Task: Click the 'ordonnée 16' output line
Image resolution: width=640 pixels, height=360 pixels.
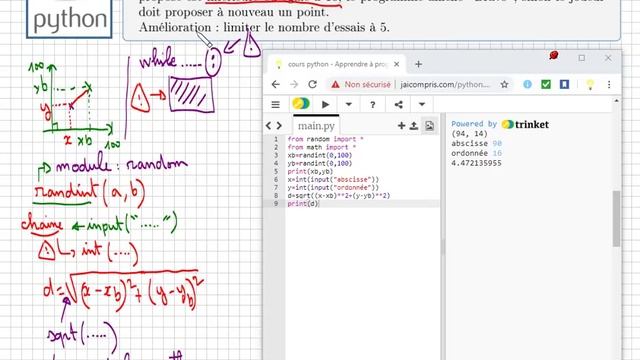Action: click(x=476, y=153)
